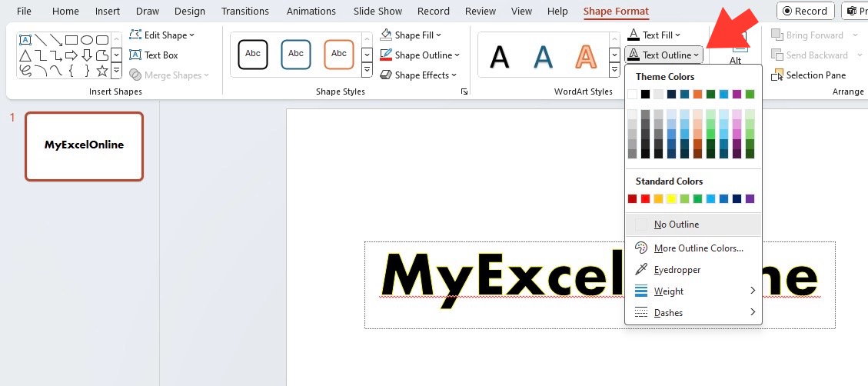
Task: Click the Text Box button beside shapes gallery
Action: (154, 55)
